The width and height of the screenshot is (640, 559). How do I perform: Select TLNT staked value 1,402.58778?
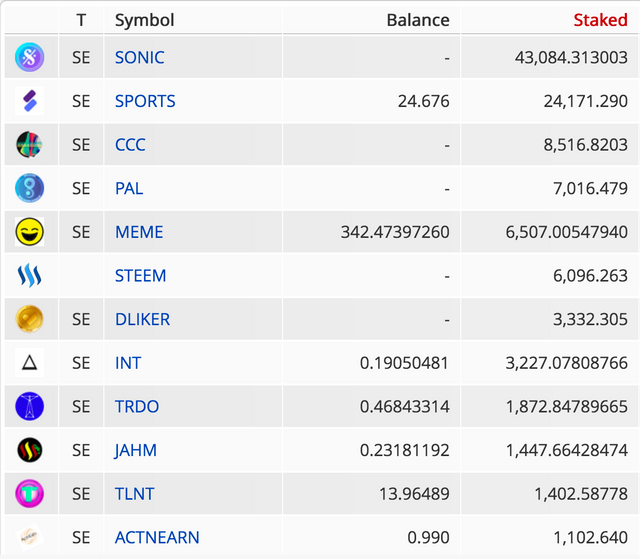click(581, 494)
